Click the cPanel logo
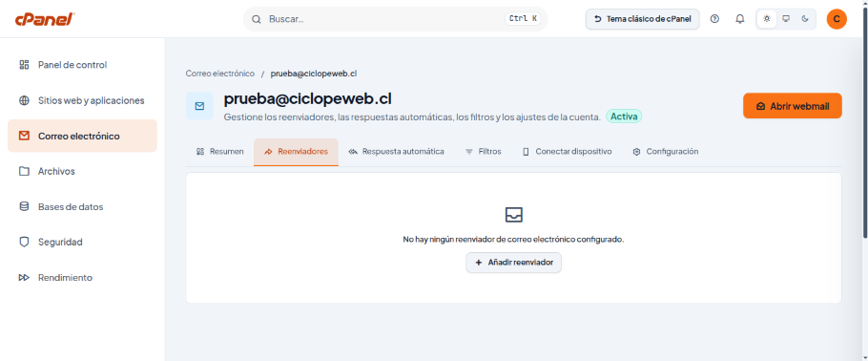 point(45,19)
